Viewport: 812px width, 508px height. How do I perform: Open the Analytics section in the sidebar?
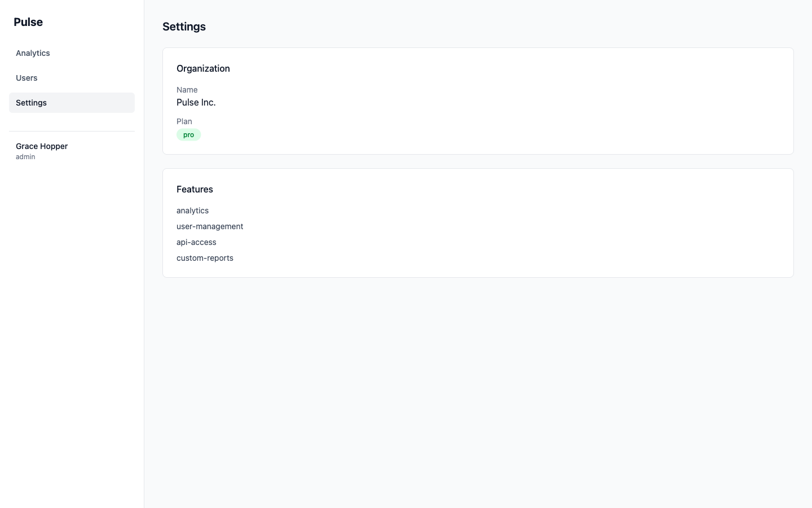pyautogui.click(x=32, y=53)
